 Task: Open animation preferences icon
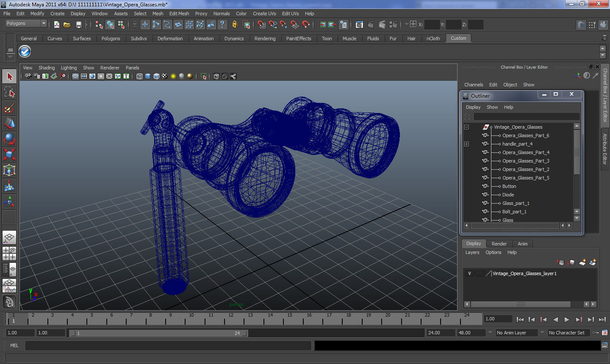pos(604,333)
